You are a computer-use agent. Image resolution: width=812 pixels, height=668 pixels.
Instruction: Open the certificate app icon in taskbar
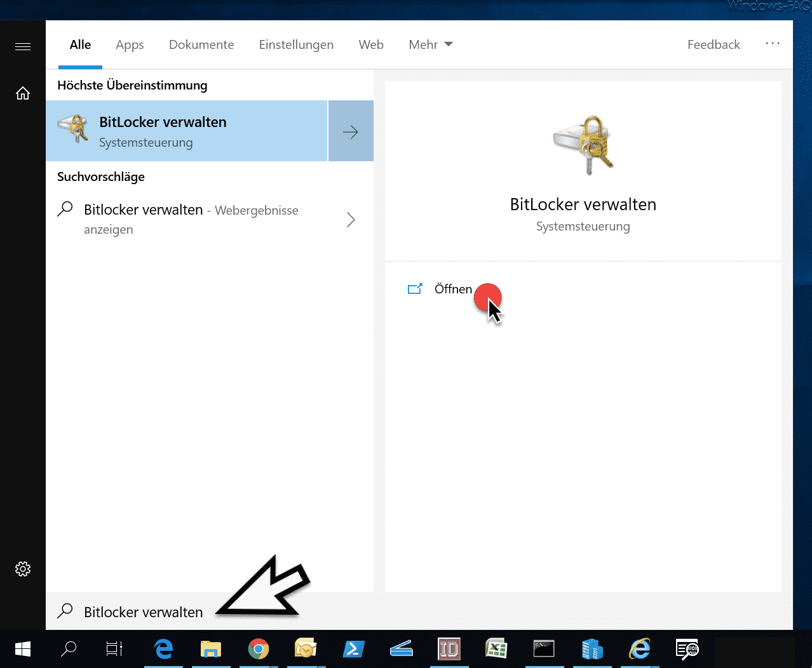(687, 649)
